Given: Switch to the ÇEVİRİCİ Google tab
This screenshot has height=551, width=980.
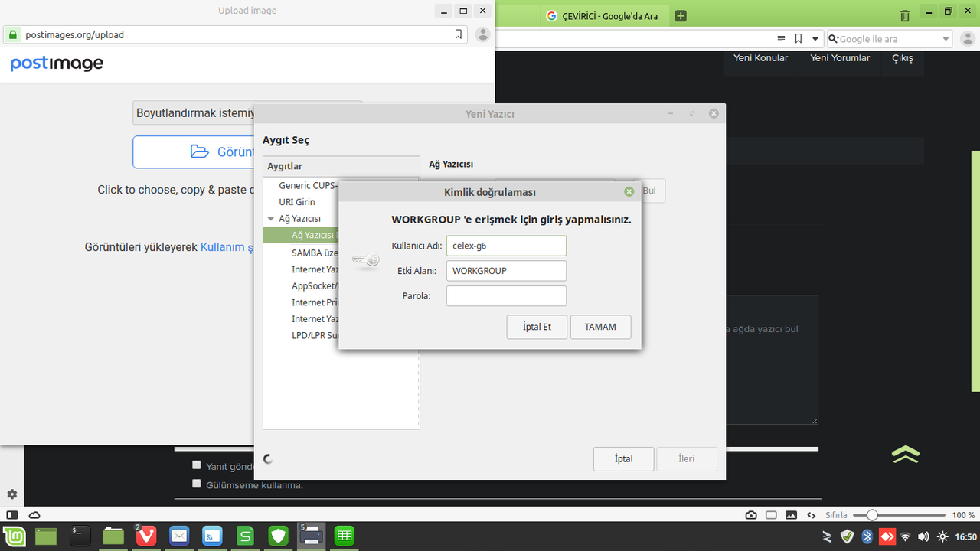Looking at the screenshot, I should pyautogui.click(x=605, y=16).
